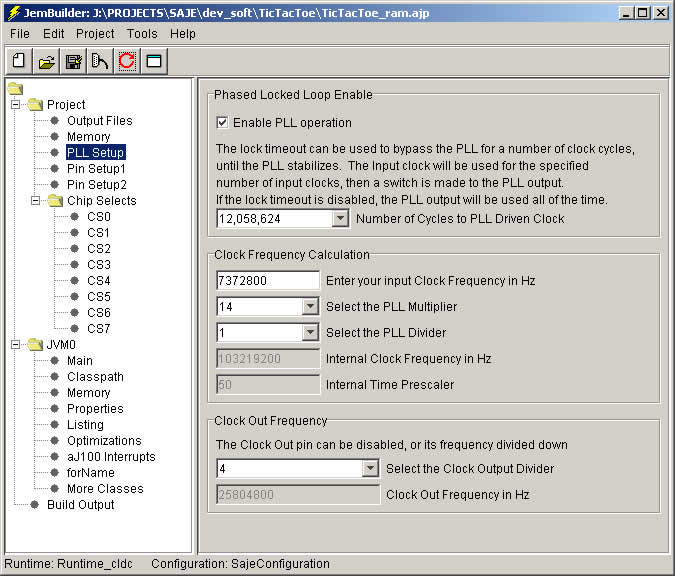
Task: Click the Open project folder icon
Action: click(x=46, y=62)
